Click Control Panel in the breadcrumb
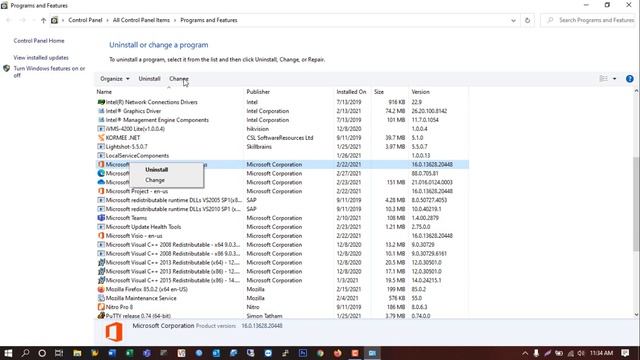The height and width of the screenshot is (360, 640). tap(85, 20)
